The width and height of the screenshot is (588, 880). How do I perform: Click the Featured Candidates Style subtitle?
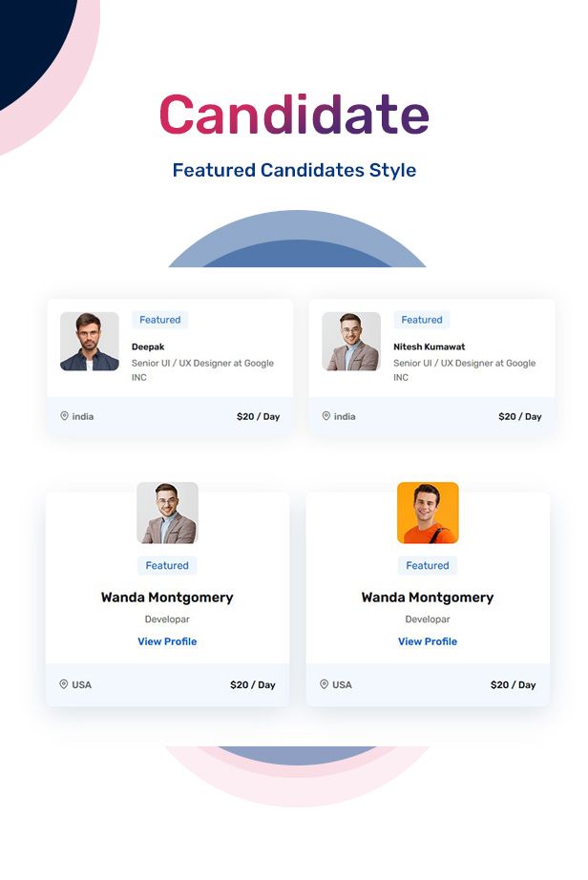click(x=294, y=171)
